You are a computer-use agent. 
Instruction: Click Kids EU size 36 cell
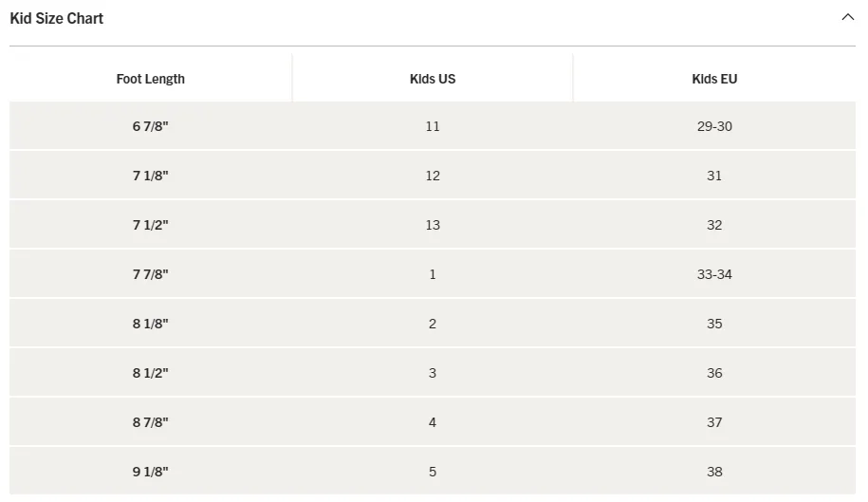pos(714,373)
